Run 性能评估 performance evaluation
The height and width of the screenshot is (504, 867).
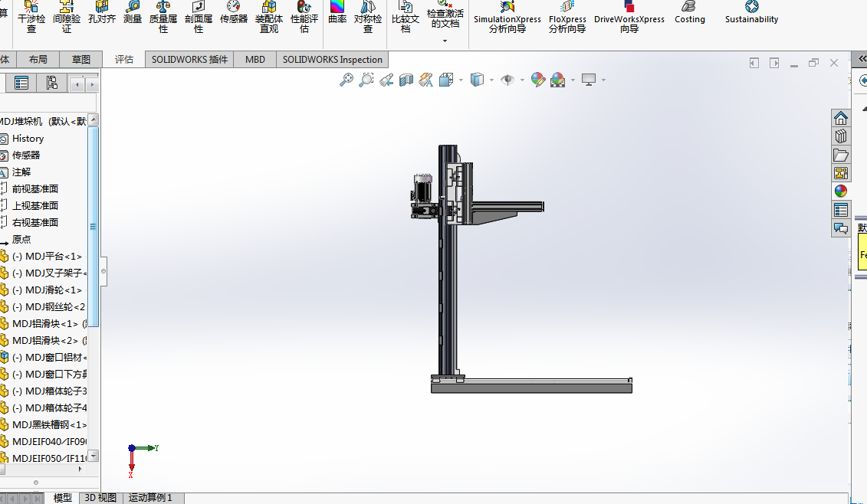(x=304, y=17)
